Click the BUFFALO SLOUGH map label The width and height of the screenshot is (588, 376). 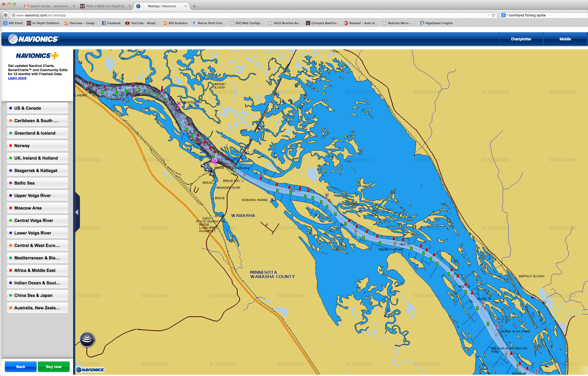click(x=531, y=276)
